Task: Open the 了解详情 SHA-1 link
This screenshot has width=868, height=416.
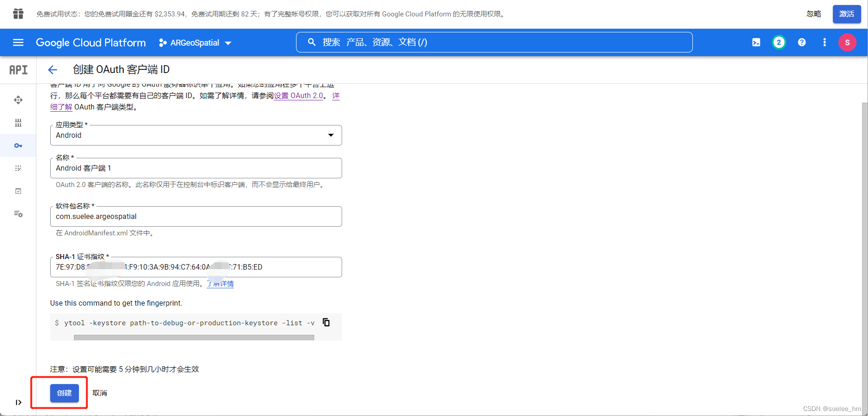Action: [x=220, y=284]
